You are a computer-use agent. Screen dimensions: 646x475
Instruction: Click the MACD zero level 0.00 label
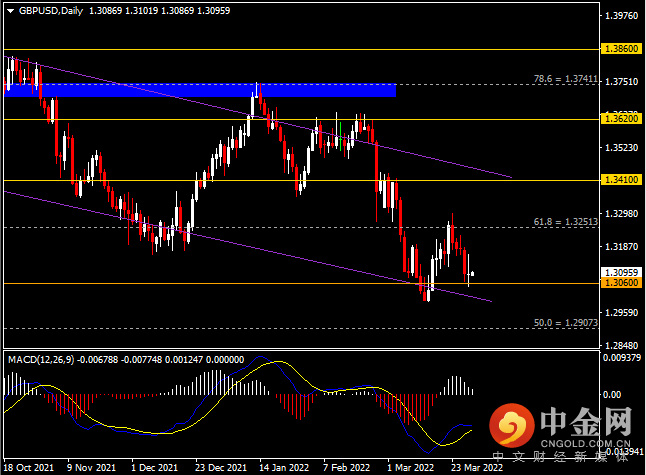point(612,395)
